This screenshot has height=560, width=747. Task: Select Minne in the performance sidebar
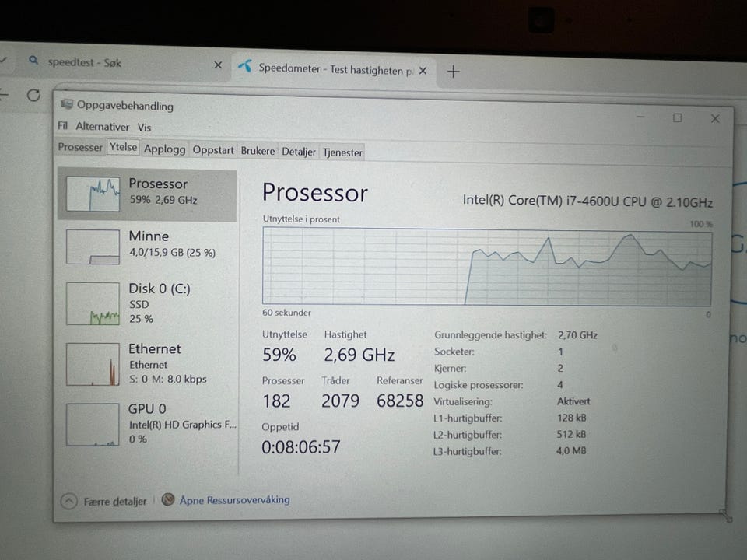tap(147, 247)
